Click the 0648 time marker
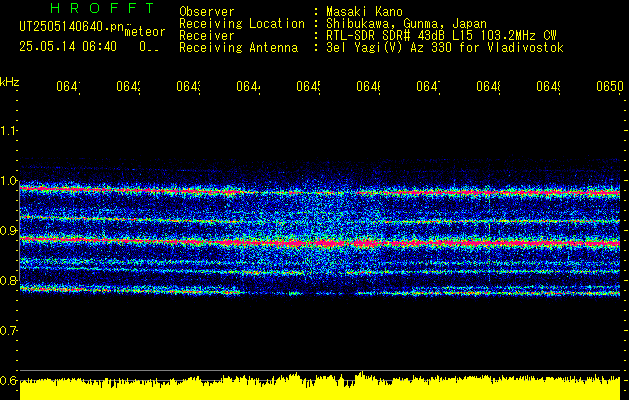This screenshot has width=629, height=400. [488, 86]
